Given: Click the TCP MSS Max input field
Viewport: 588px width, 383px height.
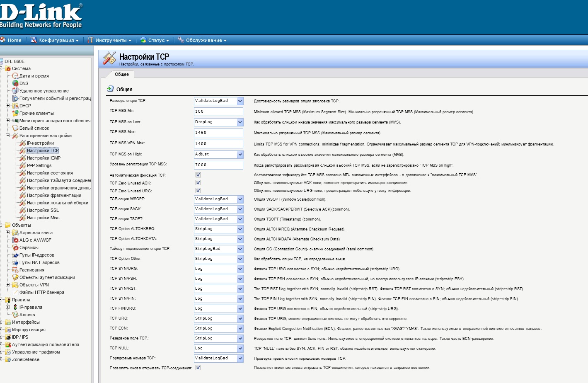Looking at the screenshot, I should point(218,133).
